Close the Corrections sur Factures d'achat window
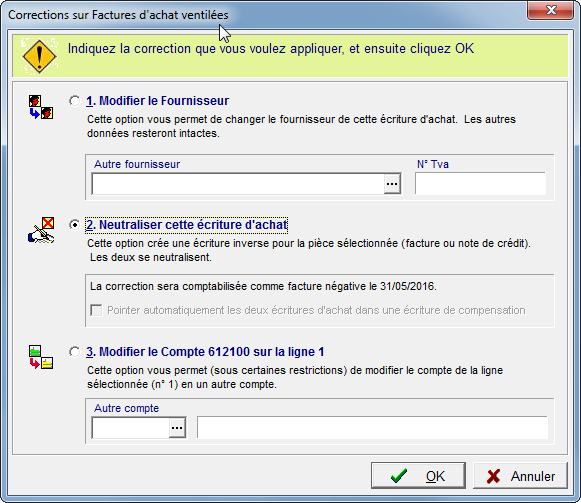 [x=551, y=10]
